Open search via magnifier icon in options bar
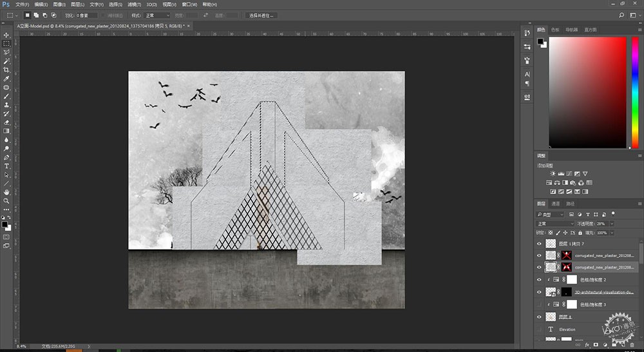This screenshot has width=644, height=352. 621,15
